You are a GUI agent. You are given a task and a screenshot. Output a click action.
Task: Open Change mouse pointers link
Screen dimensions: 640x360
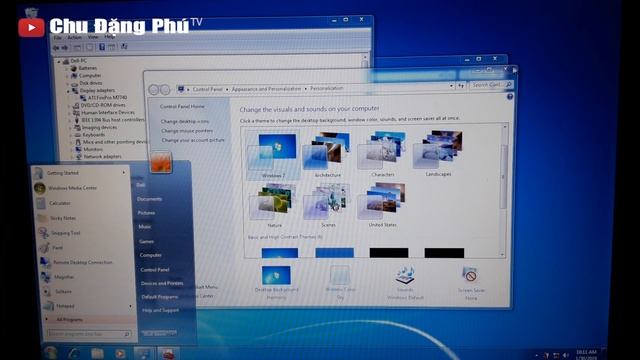coord(187,131)
